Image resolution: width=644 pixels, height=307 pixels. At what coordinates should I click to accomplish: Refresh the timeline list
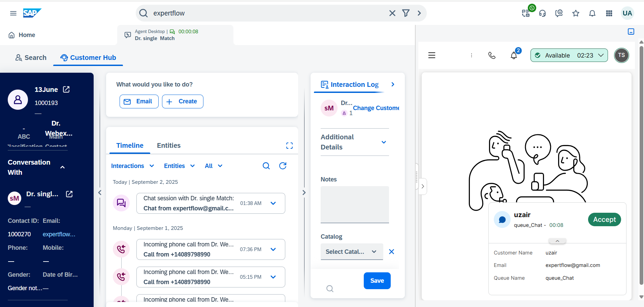283,166
